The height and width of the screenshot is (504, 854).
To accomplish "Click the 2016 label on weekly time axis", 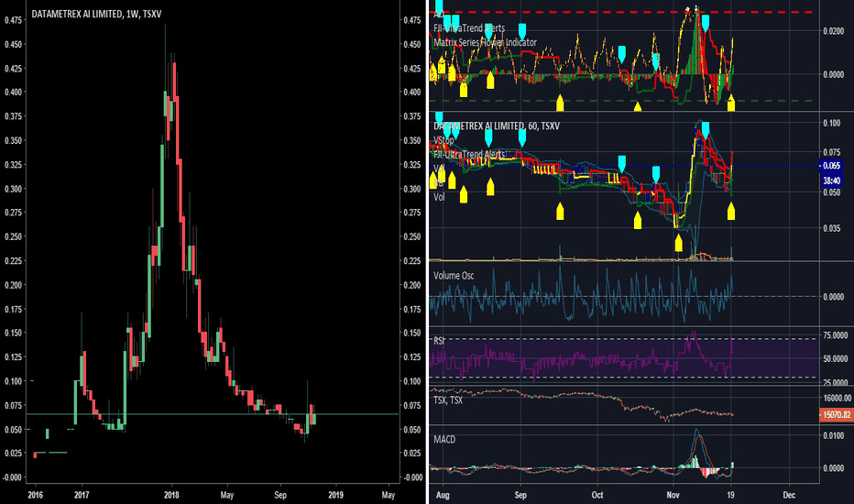I will [x=35, y=495].
